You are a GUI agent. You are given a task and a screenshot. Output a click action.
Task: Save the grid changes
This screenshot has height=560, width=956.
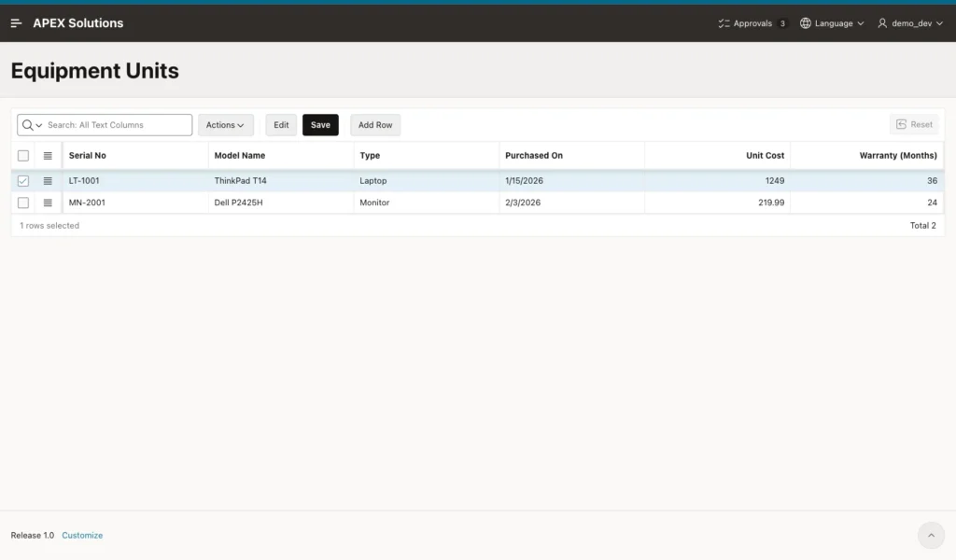coord(321,125)
